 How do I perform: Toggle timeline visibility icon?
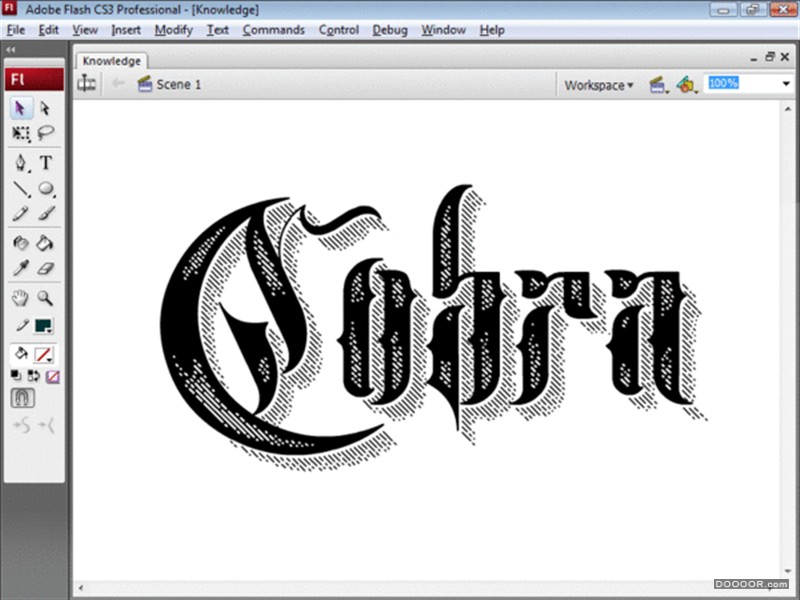tap(87, 84)
